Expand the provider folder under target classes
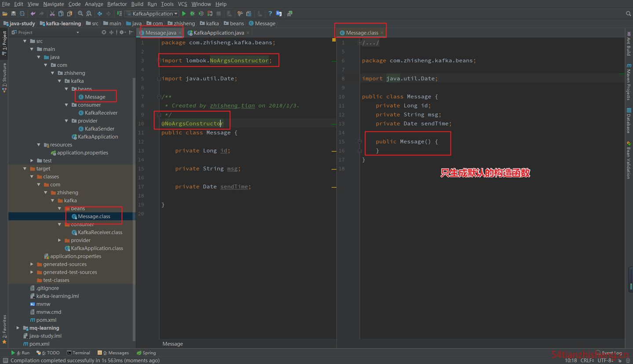This screenshot has height=364, width=633. (60, 240)
